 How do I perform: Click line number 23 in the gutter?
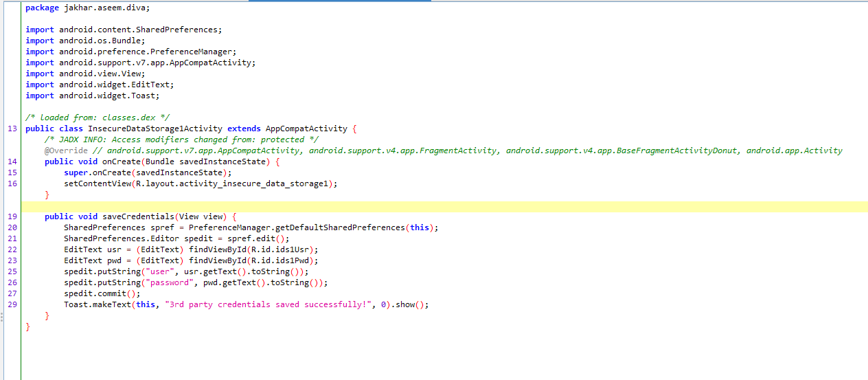point(13,260)
